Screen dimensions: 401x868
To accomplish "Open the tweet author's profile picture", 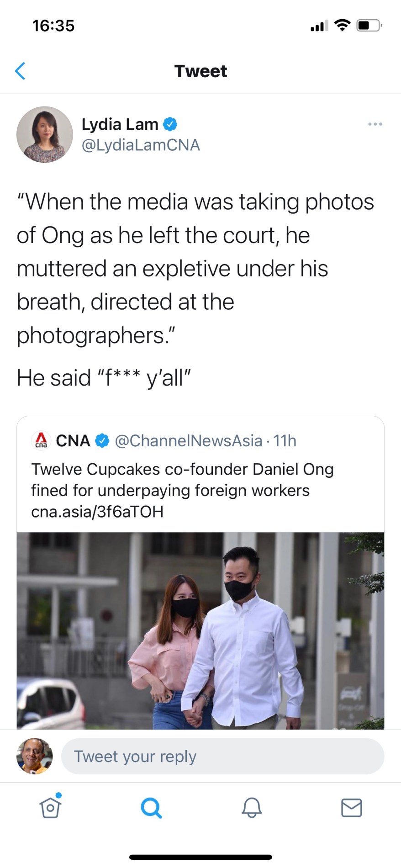I will tap(45, 134).
